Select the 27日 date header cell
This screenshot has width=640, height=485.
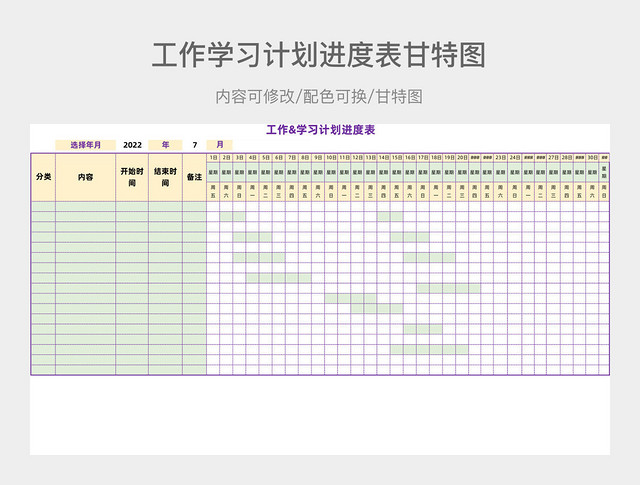point(553,158)
